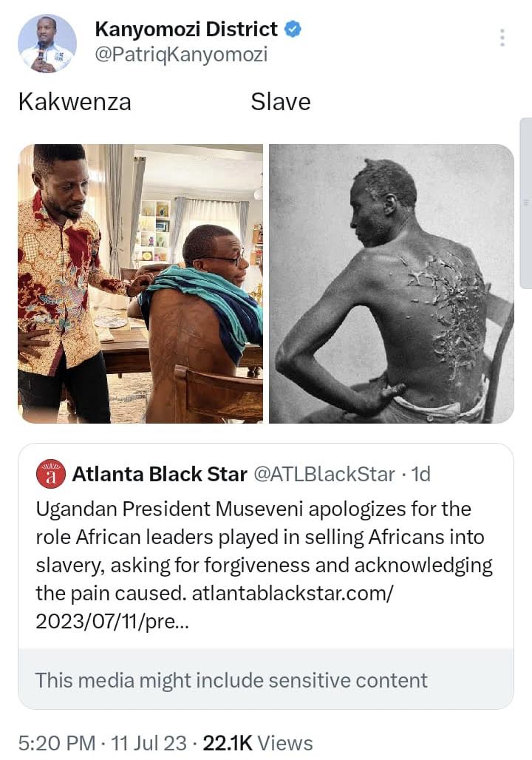
Task: Open the Kanyomozi District display name
Action: click(x=186, y=29)
